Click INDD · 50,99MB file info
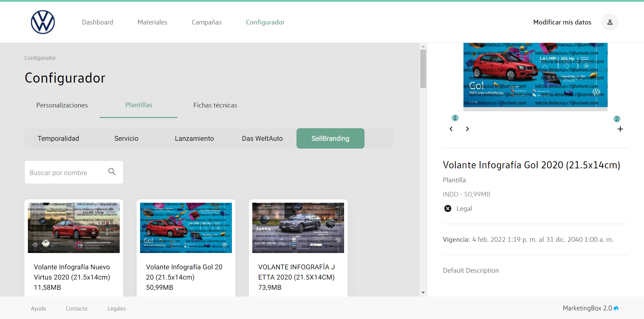 (467, 194)
